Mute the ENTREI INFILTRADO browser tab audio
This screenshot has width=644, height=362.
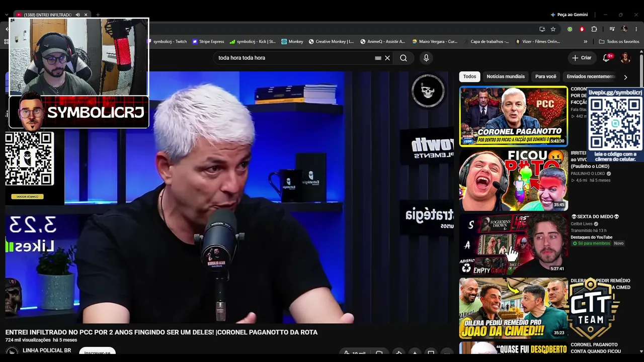pos(77,15)
